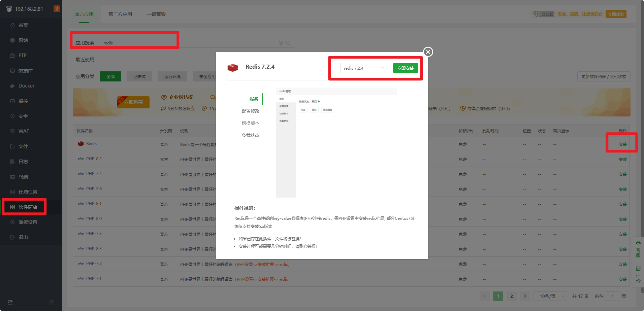The width and height of the screenshot is (644, 311).
Task: Open the 安全 security section
Action: click(23, 116)
